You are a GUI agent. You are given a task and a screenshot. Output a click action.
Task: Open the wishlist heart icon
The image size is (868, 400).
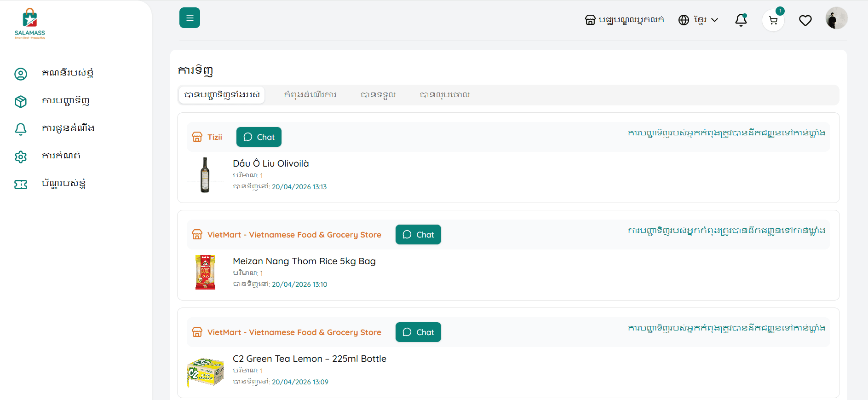pos(805,20)
